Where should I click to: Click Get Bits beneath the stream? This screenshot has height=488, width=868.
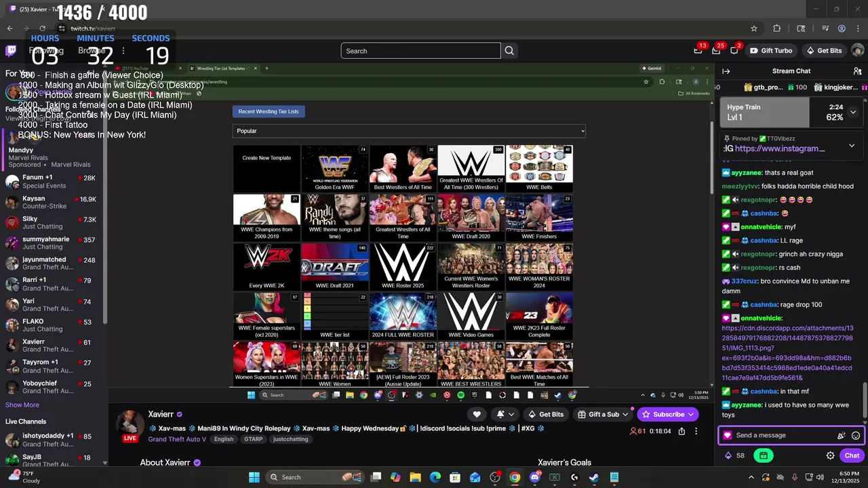point(545,414)
